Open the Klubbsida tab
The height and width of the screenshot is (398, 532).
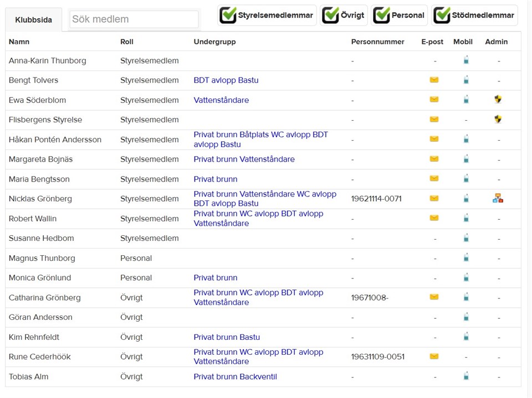pyautogui.click(x=34, y=20)
